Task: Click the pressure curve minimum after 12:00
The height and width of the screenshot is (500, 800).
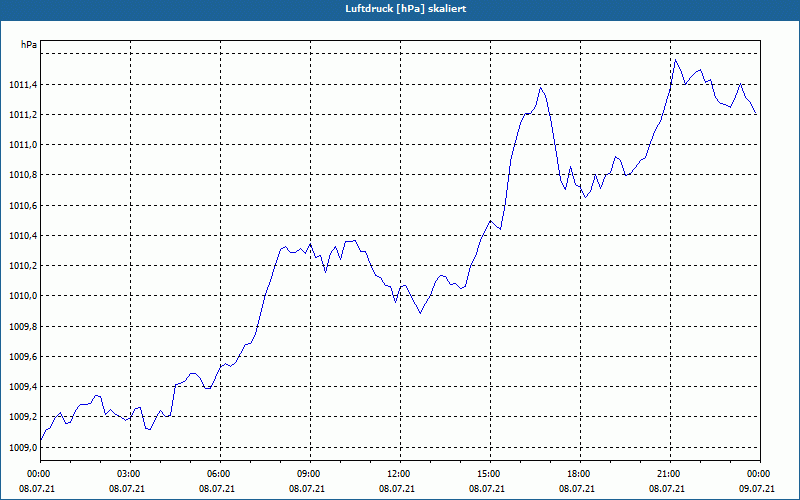Action: tap(420, 313)
